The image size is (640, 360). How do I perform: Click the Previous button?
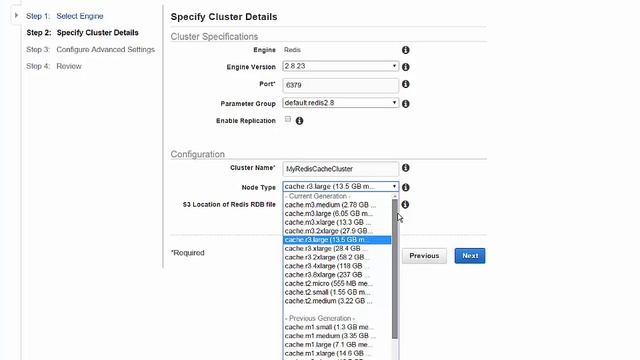pyautogui.click(x=424, y=256)
